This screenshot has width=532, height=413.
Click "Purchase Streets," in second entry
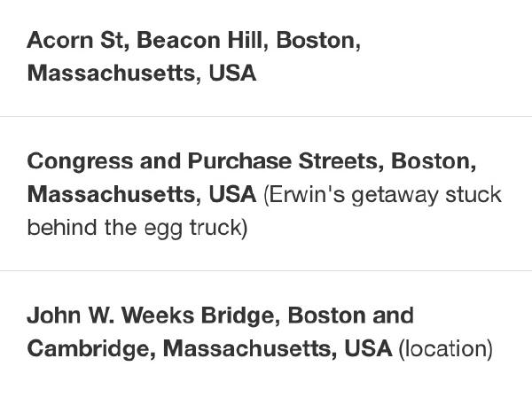(x=286, y=161)
